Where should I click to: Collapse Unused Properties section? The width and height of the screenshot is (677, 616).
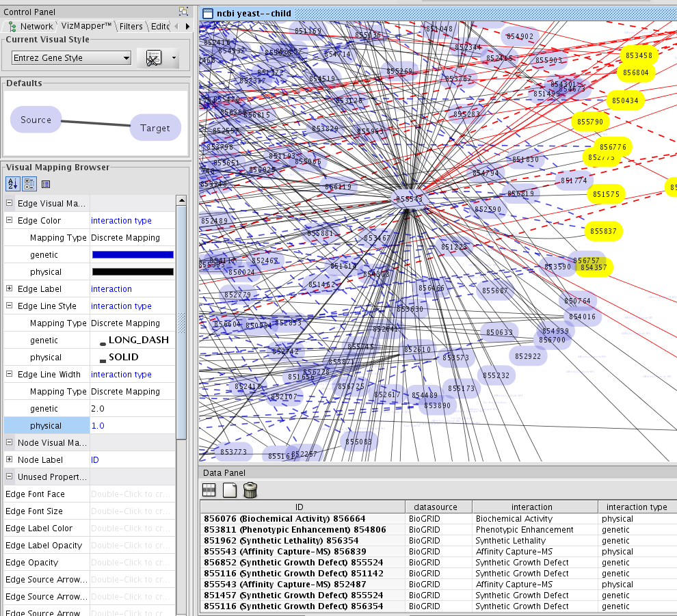point(9,477)
